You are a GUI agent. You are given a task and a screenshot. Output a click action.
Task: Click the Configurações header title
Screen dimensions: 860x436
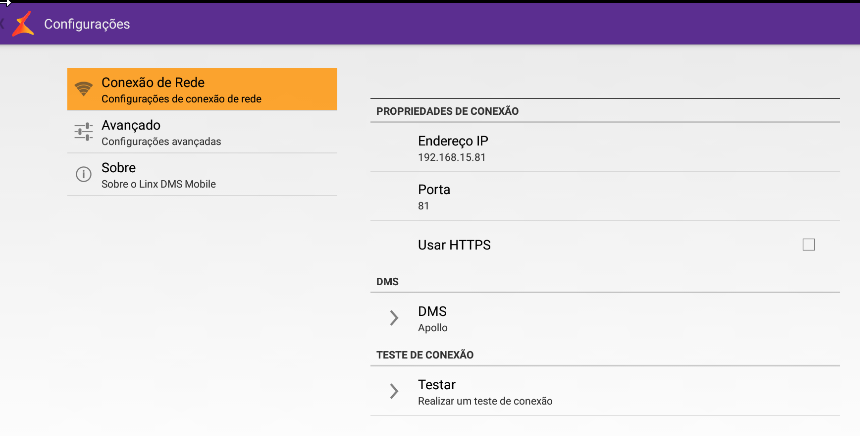[87, 24]
